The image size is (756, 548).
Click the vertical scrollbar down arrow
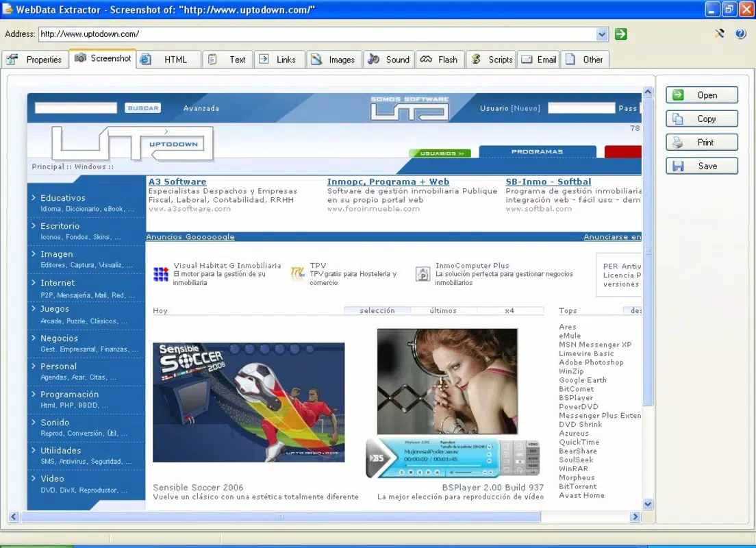pyautogui.click(x=648, y=504)
